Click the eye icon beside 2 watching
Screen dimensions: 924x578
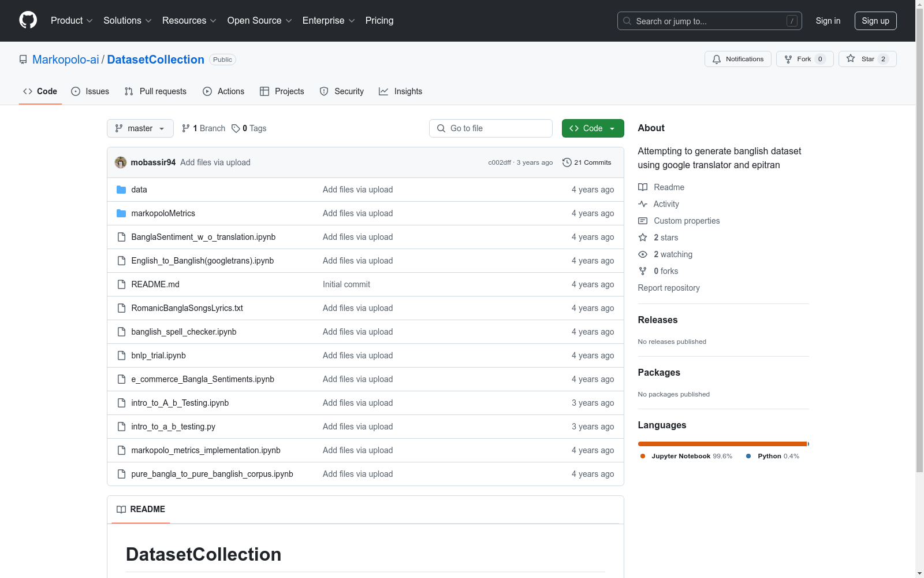(643, 254)
